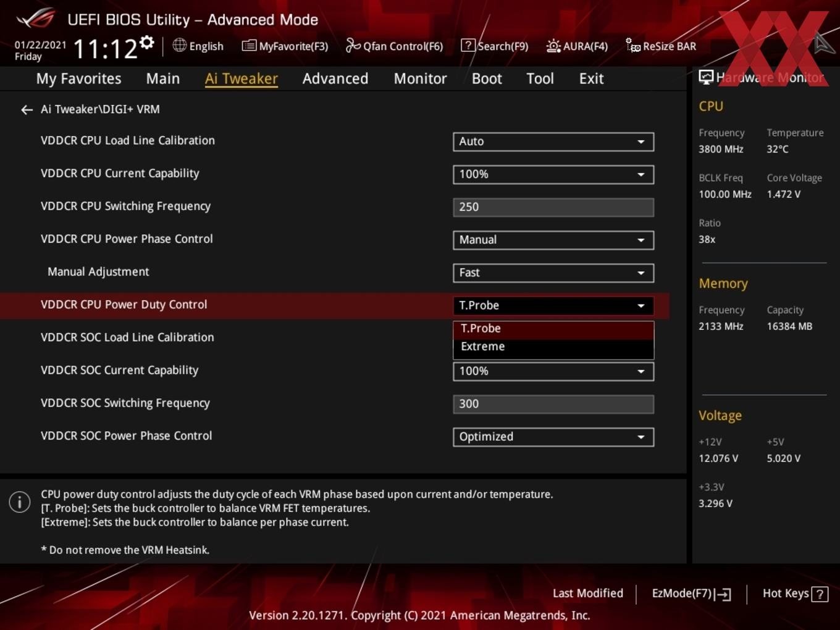Click date 01/22/2021 Friday

40,51
